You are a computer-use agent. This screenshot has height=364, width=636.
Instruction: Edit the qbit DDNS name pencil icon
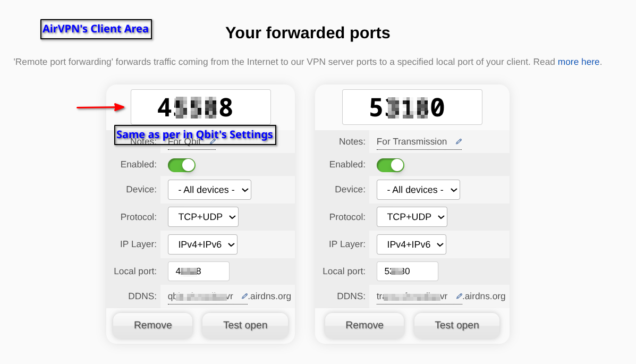[244, 296]
